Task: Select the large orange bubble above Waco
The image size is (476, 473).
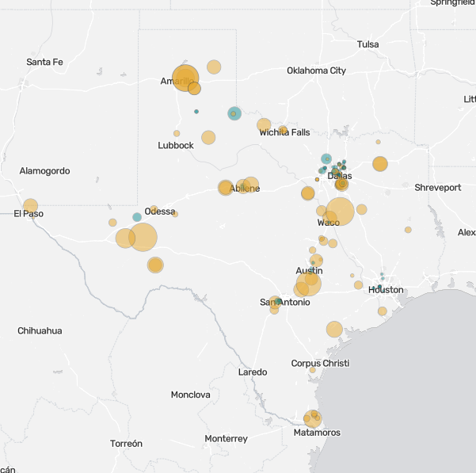Action: tap(340, 212)
